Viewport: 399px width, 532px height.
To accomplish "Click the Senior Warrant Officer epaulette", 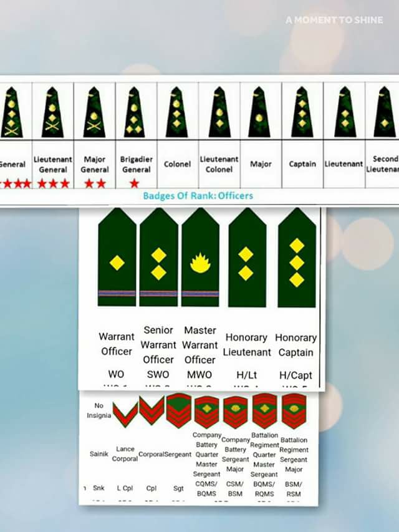I will coord(159,258).
